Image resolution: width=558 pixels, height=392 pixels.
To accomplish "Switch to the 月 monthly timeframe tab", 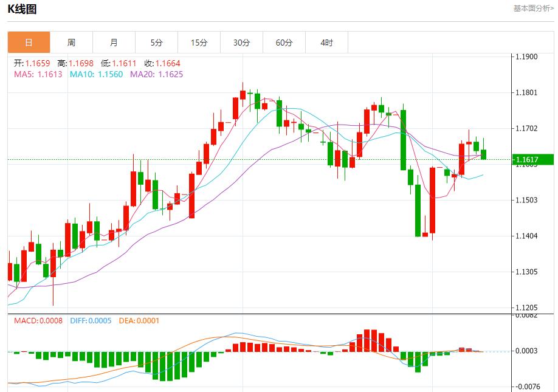I will [x=114, y=42].
